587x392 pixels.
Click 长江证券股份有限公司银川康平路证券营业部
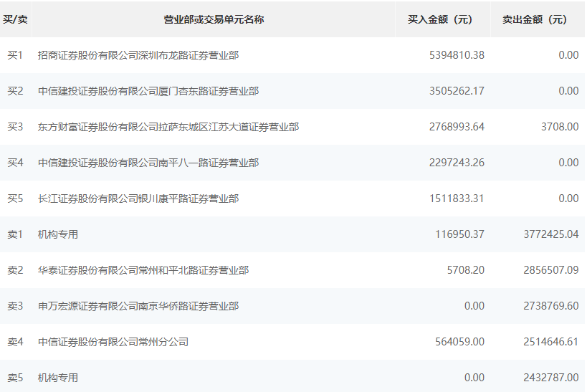(138, 199)
